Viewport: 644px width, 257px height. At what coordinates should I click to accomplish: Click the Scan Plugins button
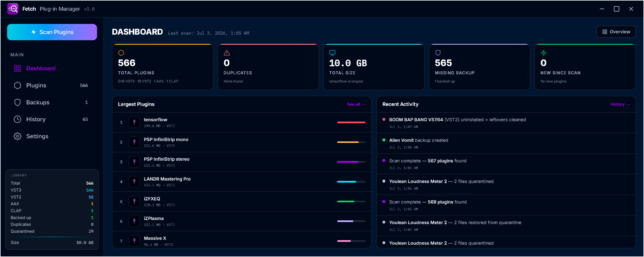[x=52, y=32]
